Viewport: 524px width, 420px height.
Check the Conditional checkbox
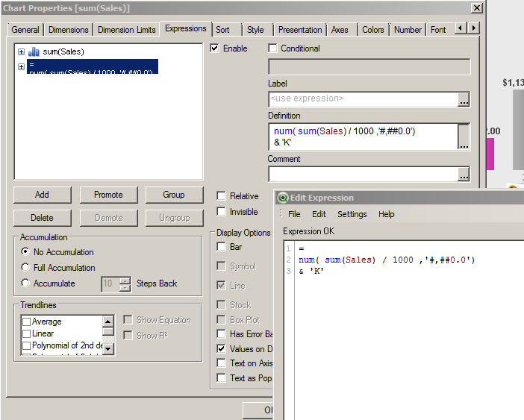pyautogui.click(x=273, y=48)
